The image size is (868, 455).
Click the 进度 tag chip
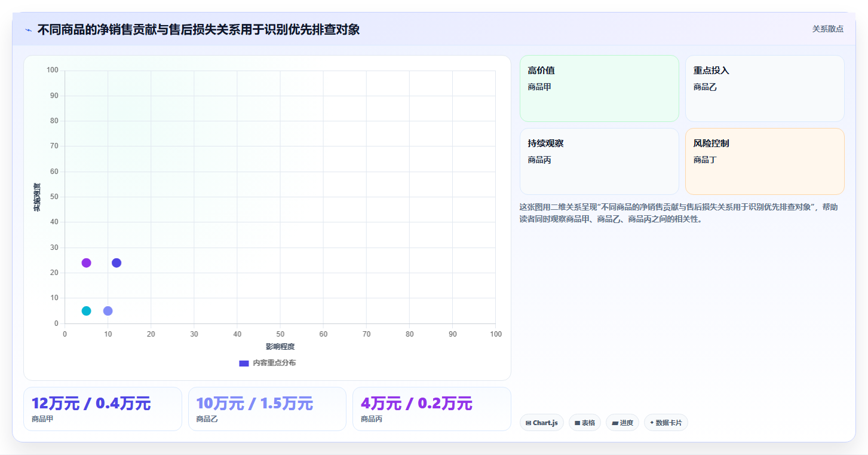pos(622,423)
